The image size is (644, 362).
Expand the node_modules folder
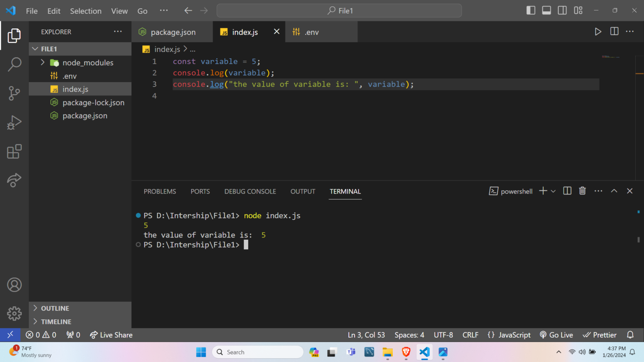[x=42, y=62]
